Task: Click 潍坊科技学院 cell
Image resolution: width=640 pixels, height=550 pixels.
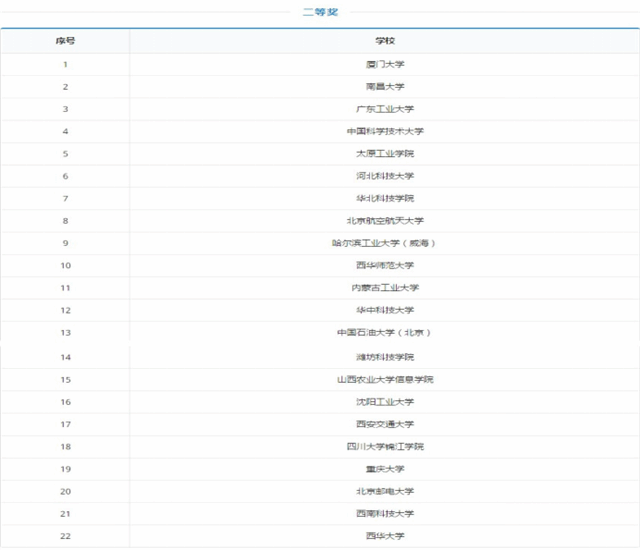Action: tap(385, 357)
